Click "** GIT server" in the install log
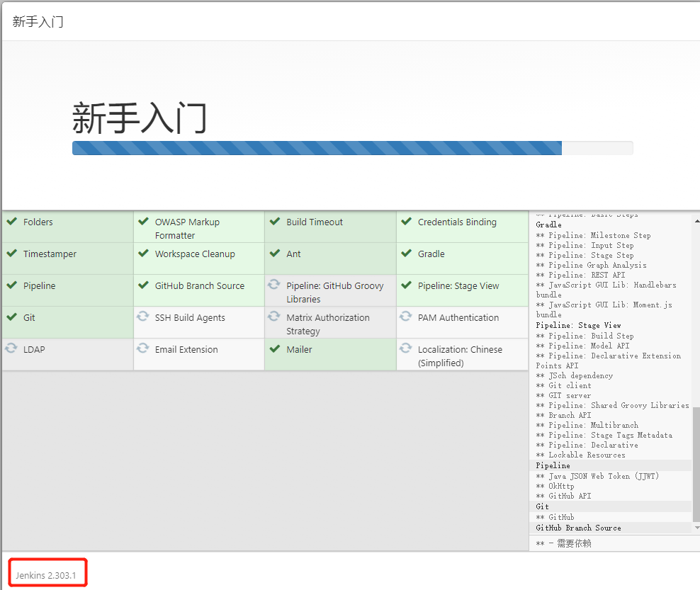700x590 pixels. (563, 395)
